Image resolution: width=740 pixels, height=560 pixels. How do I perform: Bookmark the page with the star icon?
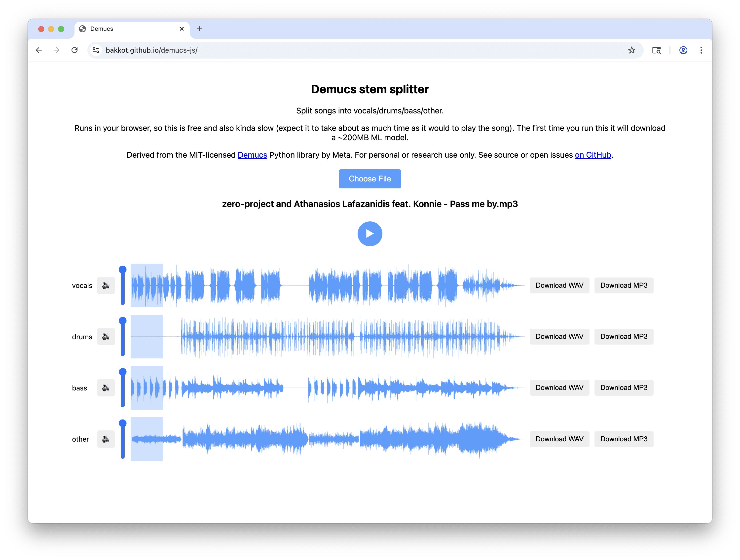click(x=632, y=50)
